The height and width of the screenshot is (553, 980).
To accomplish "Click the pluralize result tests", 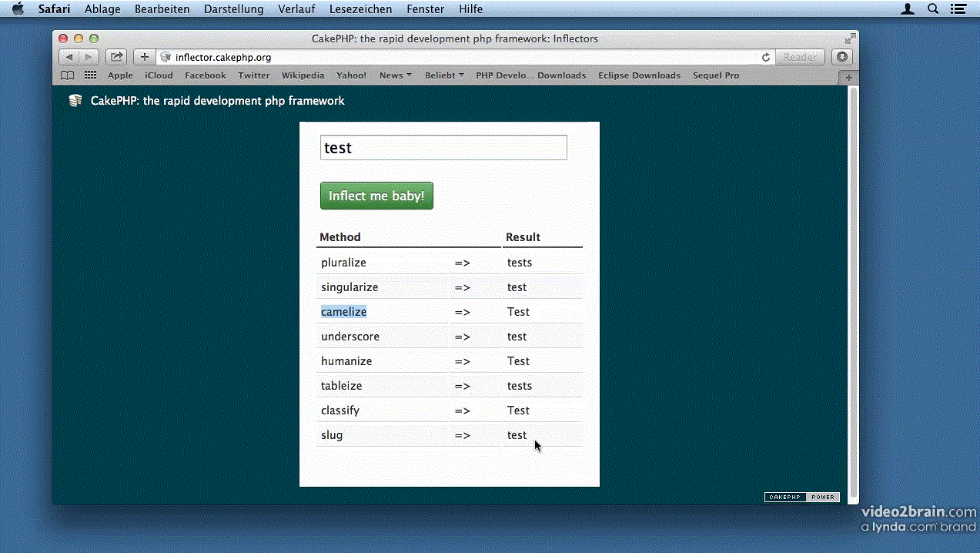I will pyautogui.click(x=520, y=263).
